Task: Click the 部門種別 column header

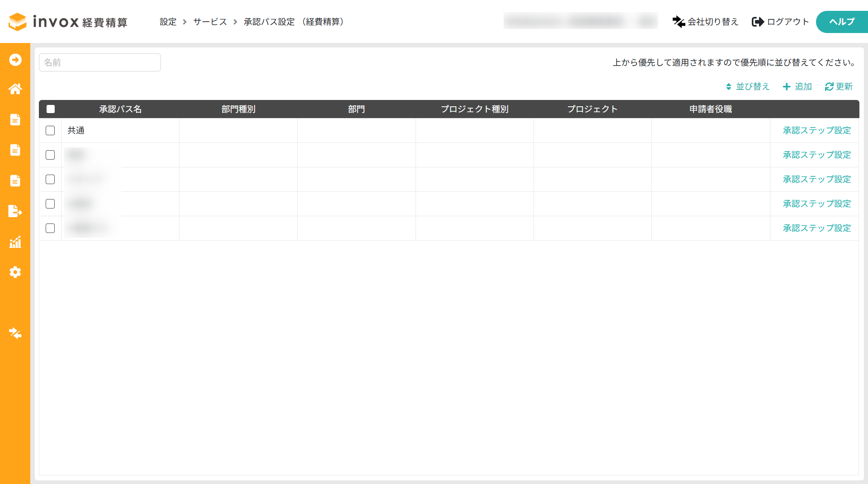Action: click(238, 109)
